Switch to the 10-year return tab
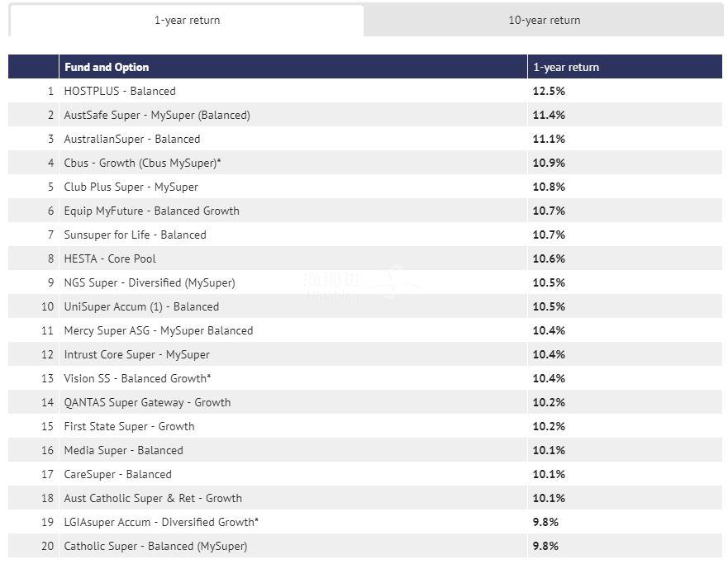This screenshot has height=569, width=728. coord(544,21)
